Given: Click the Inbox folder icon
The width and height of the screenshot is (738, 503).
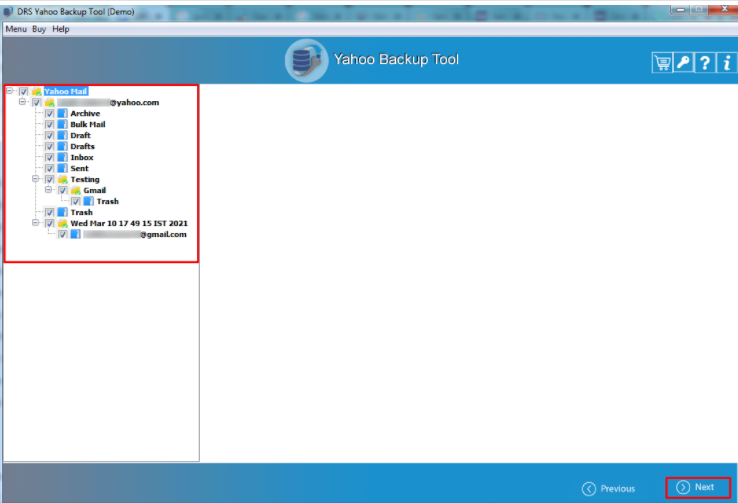Looking at the screenshot, I should (63, 157).
